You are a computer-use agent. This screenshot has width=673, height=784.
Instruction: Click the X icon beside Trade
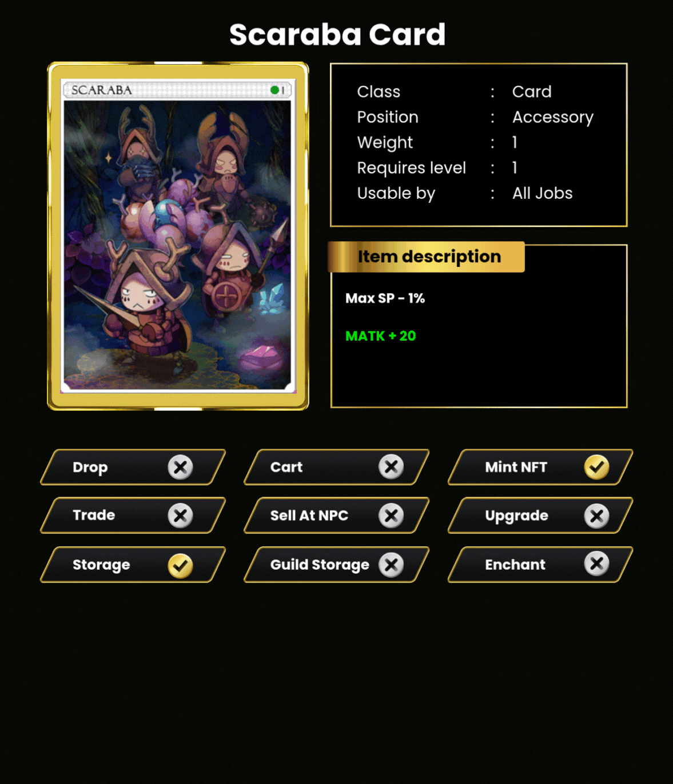pyautogui.click(x=180, y=515)
